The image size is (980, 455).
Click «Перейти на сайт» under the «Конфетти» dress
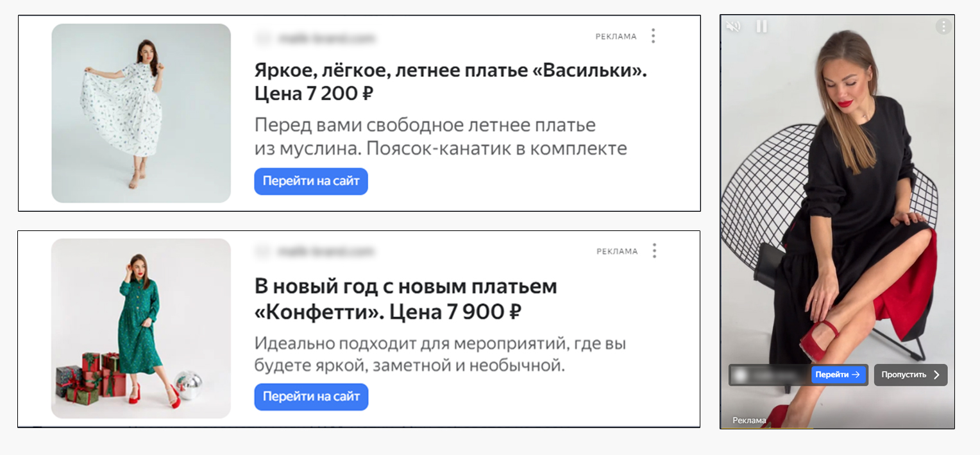[311, 397]
